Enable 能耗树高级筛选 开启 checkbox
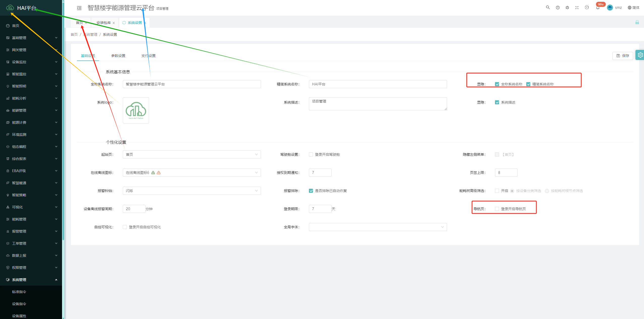 click(497, 191)
